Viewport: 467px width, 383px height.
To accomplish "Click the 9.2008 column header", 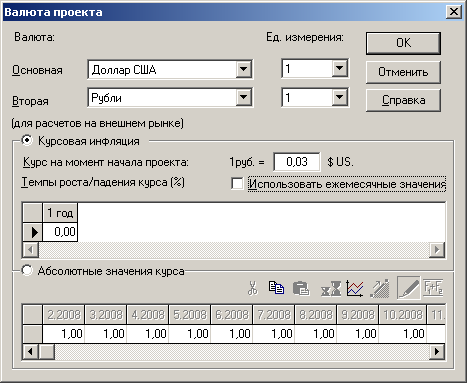I will point(358,314).
